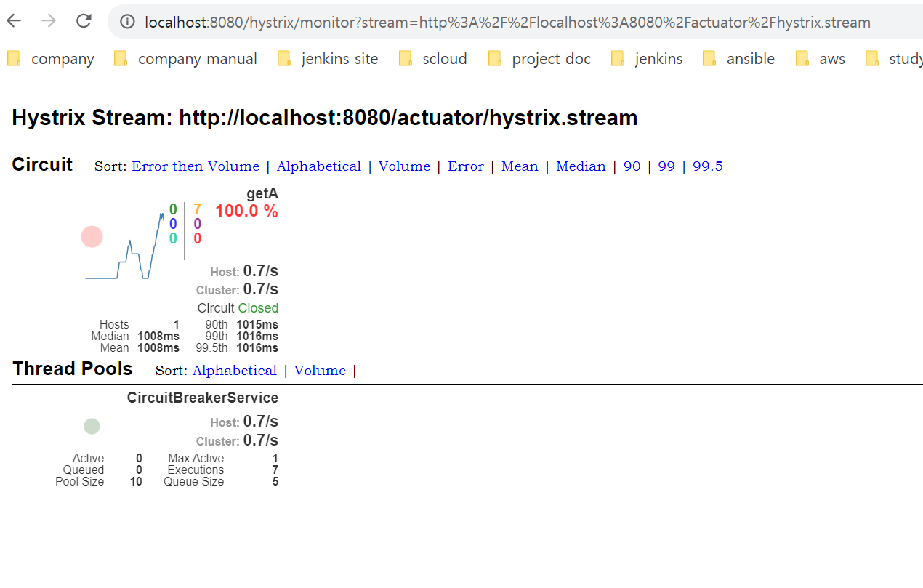Click the site info icon in address bar
Screen dimensions: 923x588
(x=128, y=22)
